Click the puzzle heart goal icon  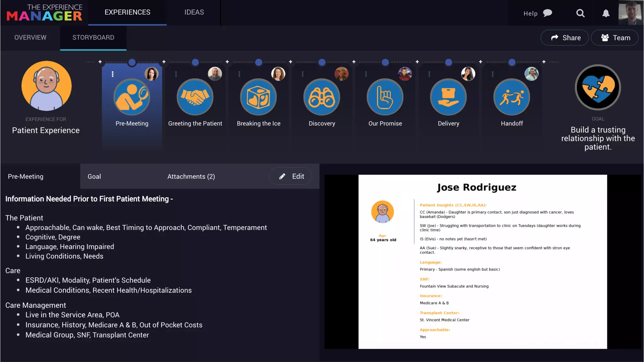598,87
